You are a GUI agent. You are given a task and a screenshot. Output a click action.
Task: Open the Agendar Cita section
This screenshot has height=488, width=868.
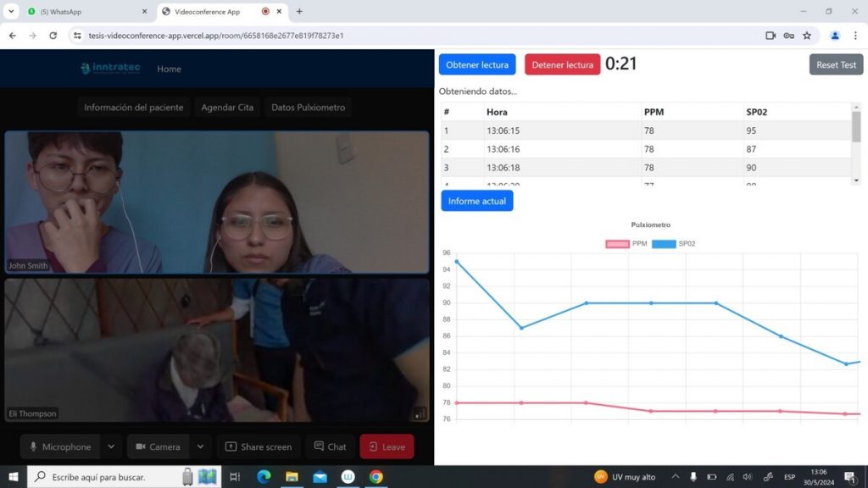(227, 108)
